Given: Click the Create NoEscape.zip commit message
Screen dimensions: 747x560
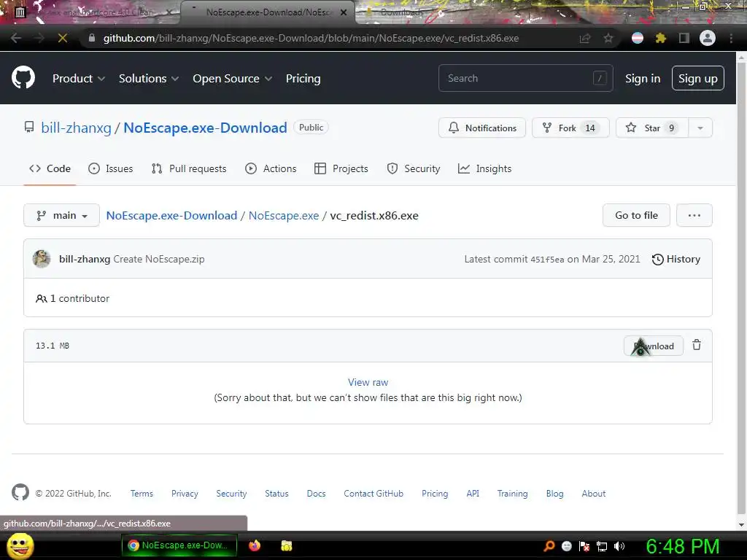Looking at the screenshot, I should coord(158,259).
